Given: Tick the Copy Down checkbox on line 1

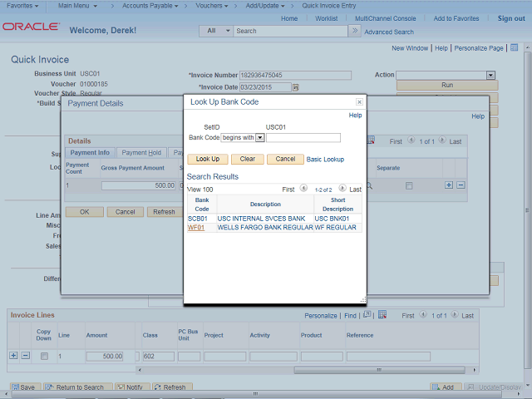Looking at the screenshot, I should tap(44, 357).
